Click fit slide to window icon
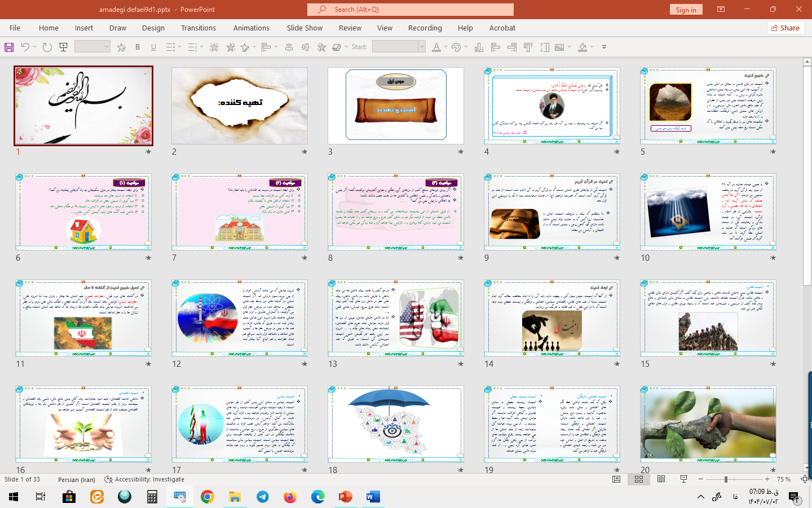Viewport: 812px width, 508px height. (x=804, y=479)
